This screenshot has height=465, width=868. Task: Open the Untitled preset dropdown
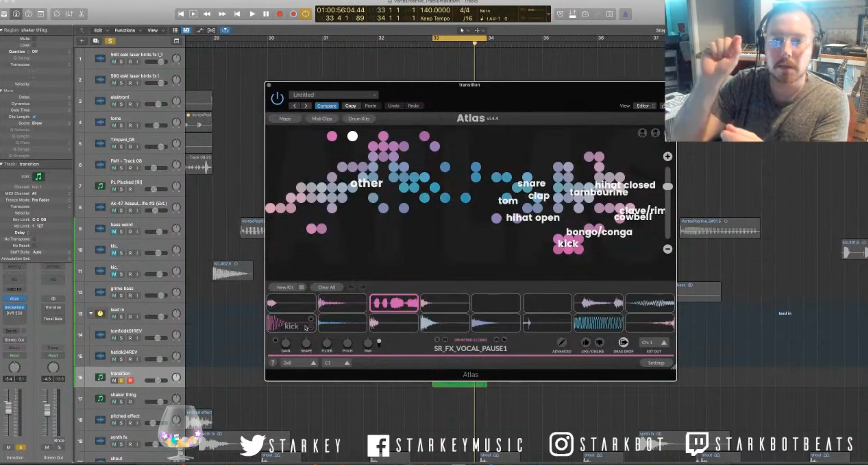(x=334, y=95)
